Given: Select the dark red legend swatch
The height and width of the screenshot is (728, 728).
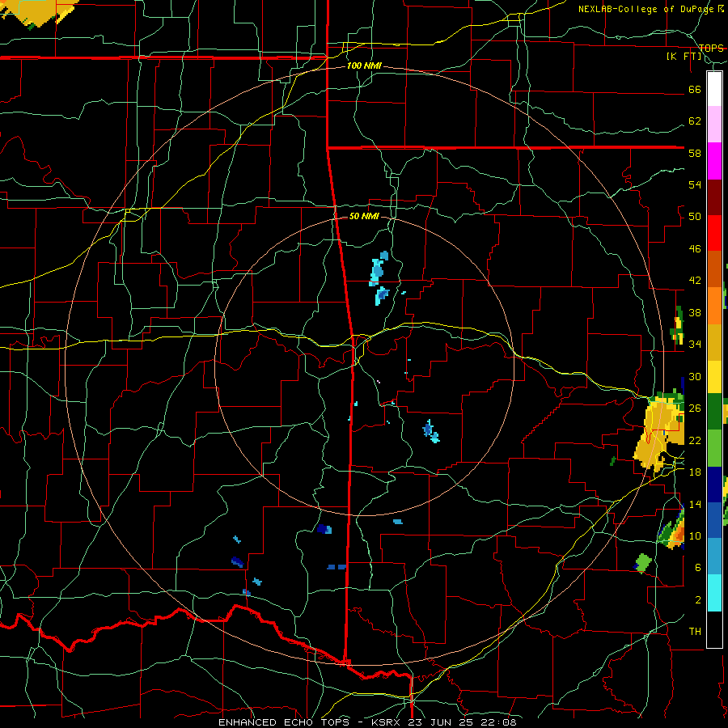Looking at the screenshot, I should [714, 197].
